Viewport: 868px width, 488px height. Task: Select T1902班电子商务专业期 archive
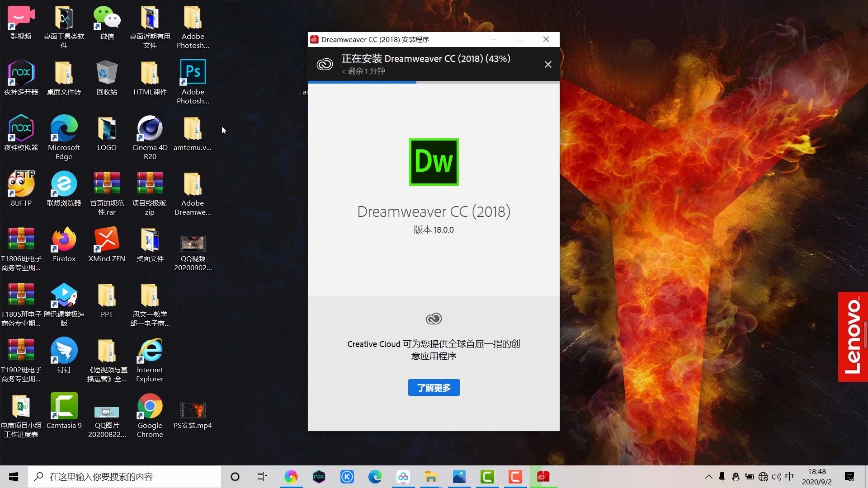tap(21, 360)
